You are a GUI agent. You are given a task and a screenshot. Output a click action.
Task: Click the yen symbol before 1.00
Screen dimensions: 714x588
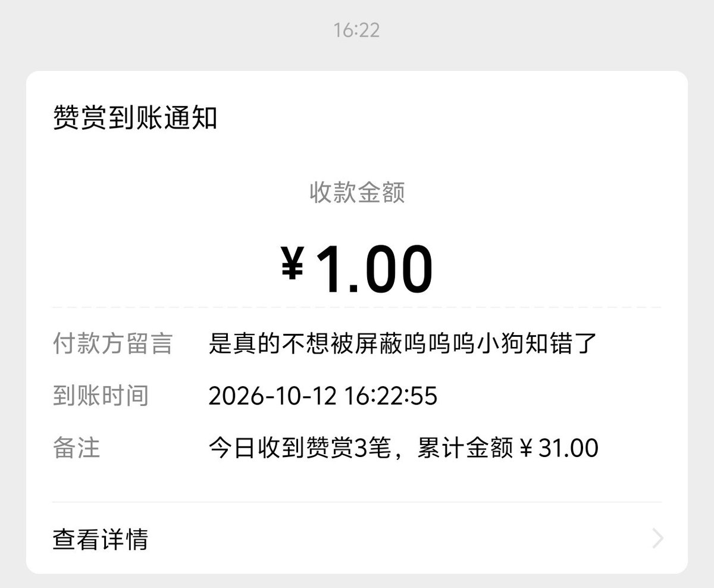[x=292, y=264]
